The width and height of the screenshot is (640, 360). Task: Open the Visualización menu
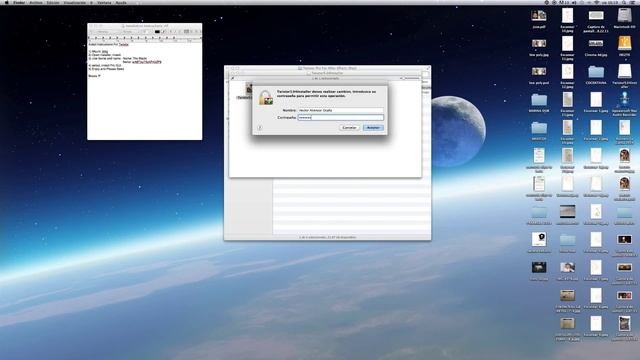(x=75, y=2)
